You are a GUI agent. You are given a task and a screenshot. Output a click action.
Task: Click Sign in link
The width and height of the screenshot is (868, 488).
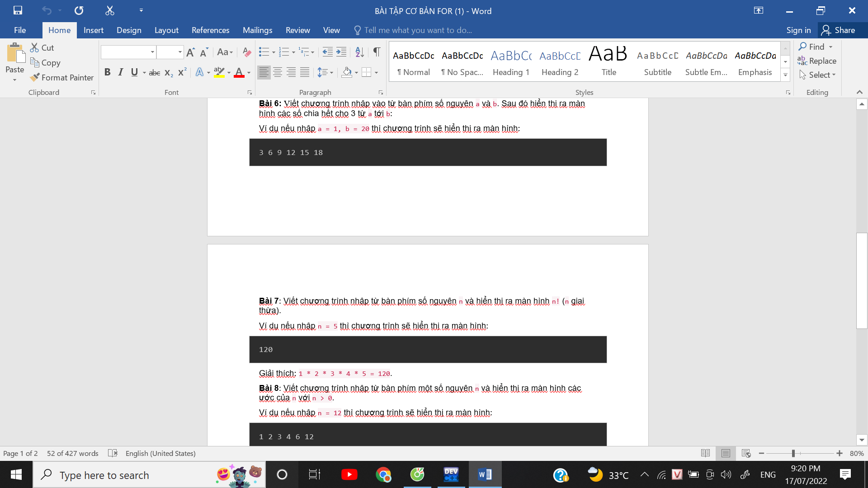[x=798, y=30]
